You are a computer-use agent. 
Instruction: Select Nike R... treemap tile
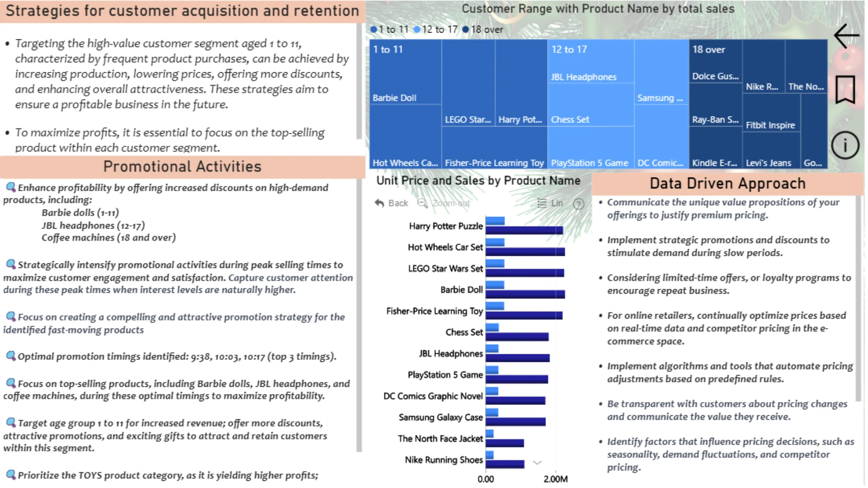pos(763,66)
